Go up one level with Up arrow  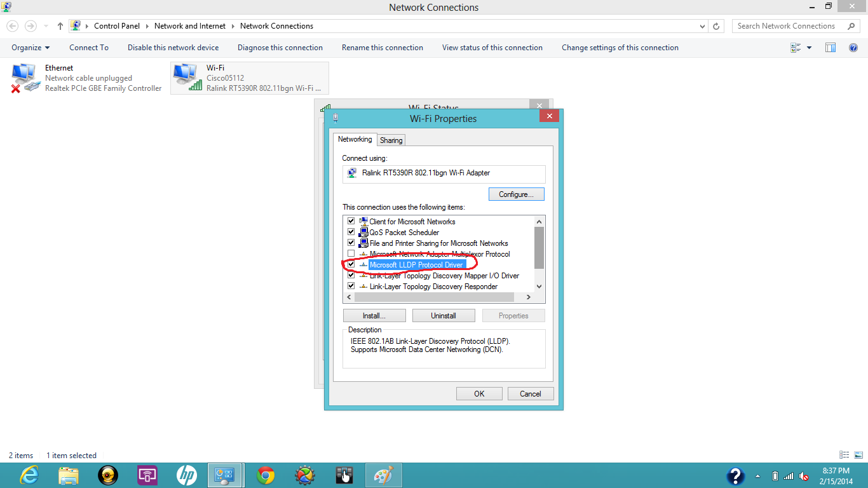click(60, 26)
